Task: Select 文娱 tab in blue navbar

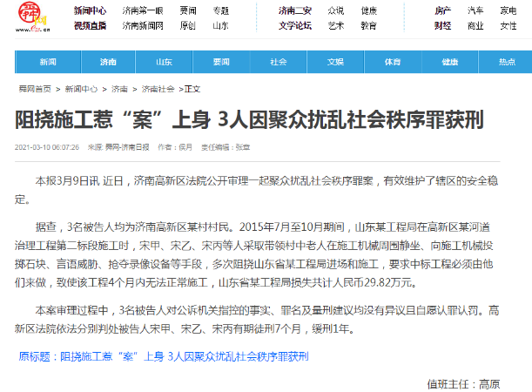Action: 335,62
